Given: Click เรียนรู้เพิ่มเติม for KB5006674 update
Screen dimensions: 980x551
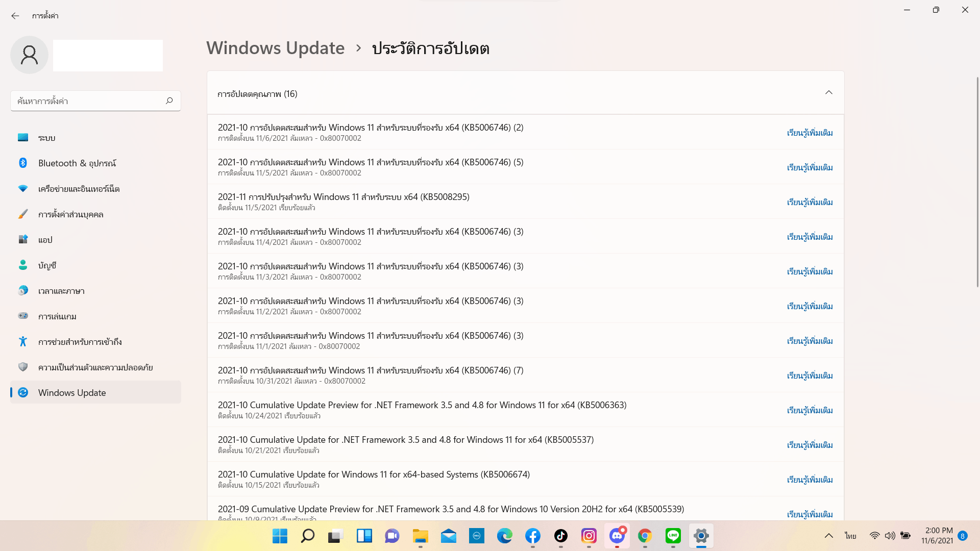Looking at the screenshot, I should click(x=810, y=480).
